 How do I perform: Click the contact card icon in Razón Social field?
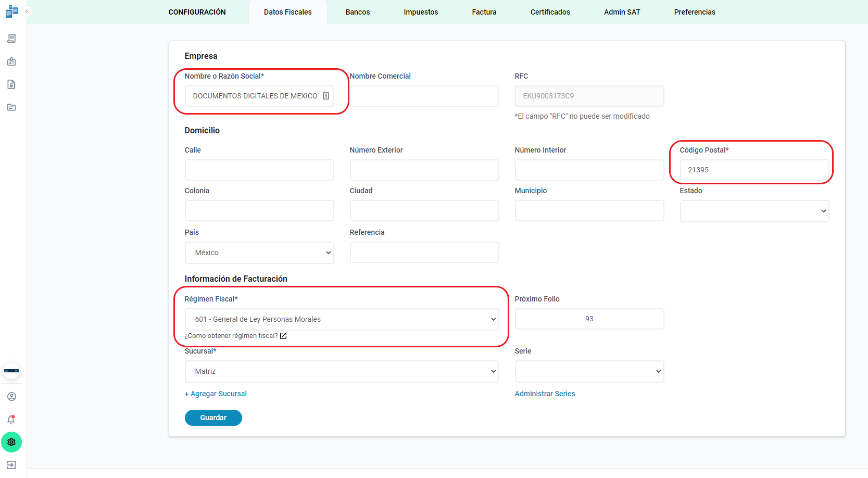point(326,96)
